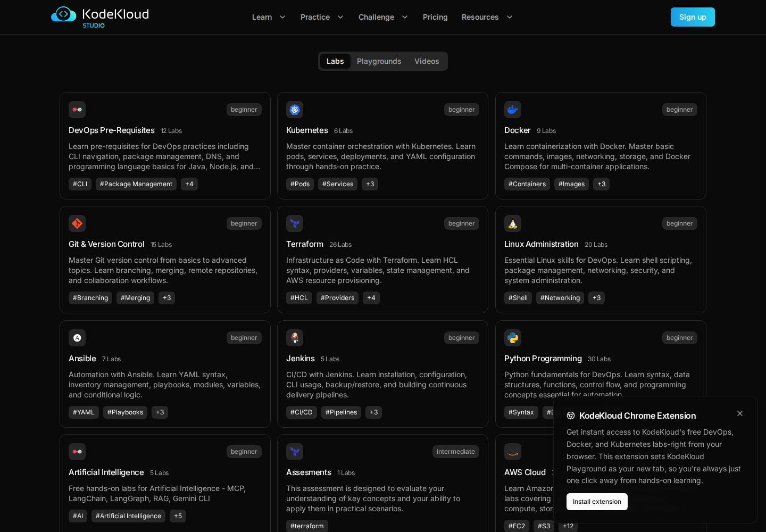Image resolution: width=766 pixels, height=532 pixels.
Task: Click the Chrome Extension popup shield icon
Action: click(571, 416)
